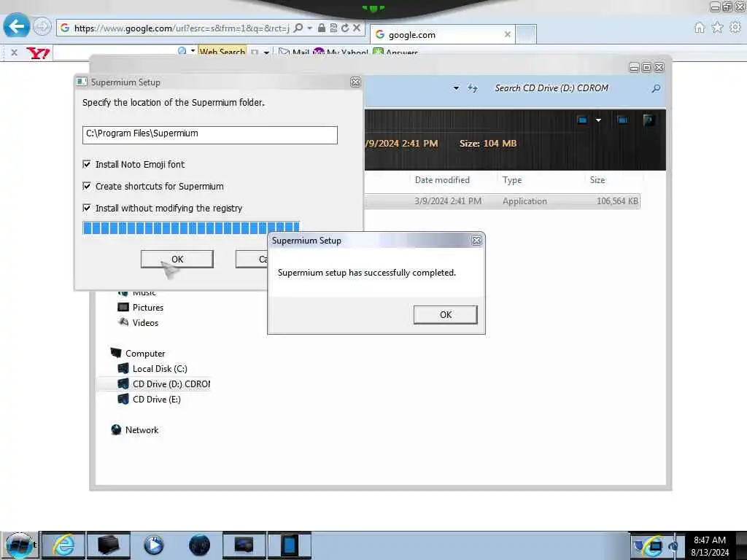
Task: Click the change view icon in Explorer
Action: point(581,120)
